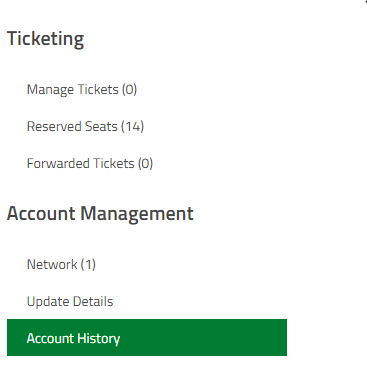Go to Forwarded Tickets (0)

tap(90, 164)
